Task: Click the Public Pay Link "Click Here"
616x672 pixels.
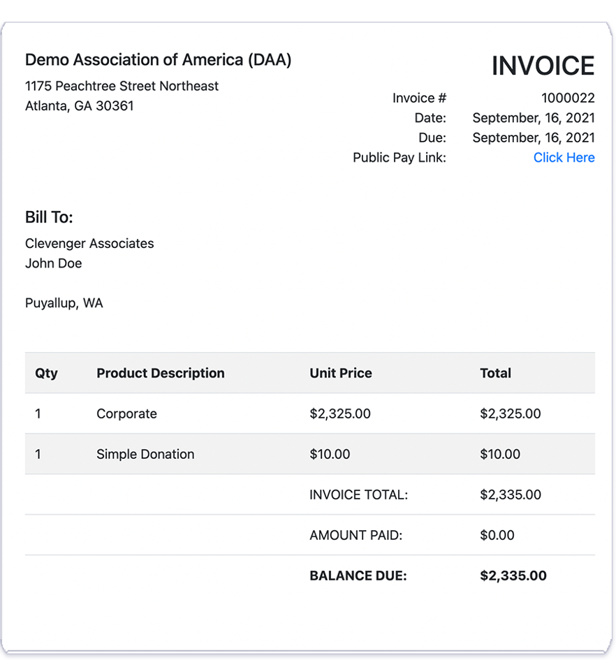Action: coord(564,157)
